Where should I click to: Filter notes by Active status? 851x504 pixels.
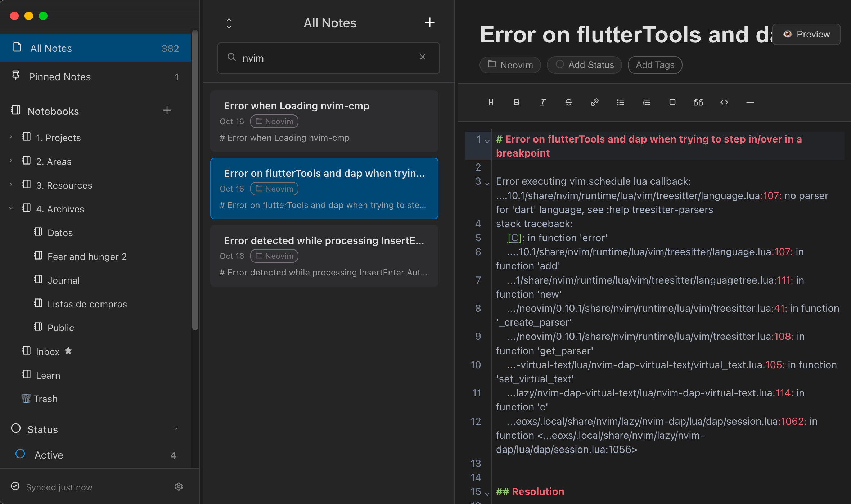[x=95, y=455]
